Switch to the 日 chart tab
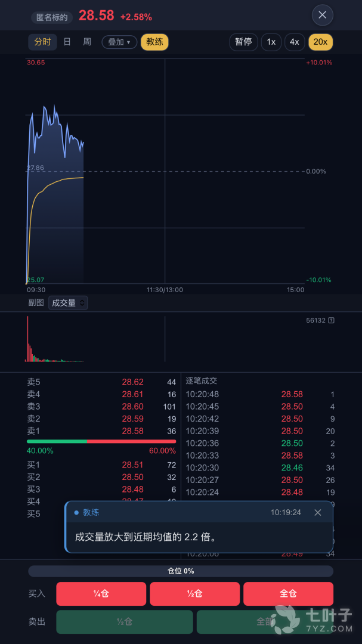 67,42
